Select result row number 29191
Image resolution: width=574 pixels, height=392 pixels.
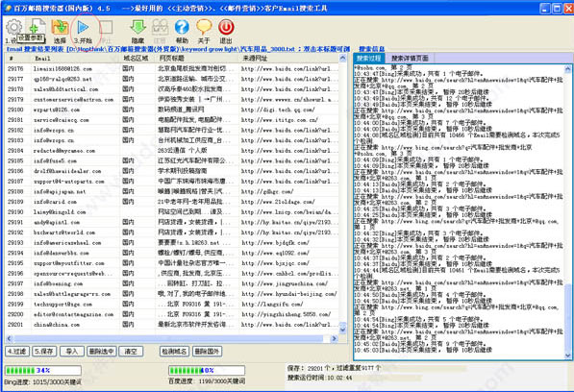172,222
